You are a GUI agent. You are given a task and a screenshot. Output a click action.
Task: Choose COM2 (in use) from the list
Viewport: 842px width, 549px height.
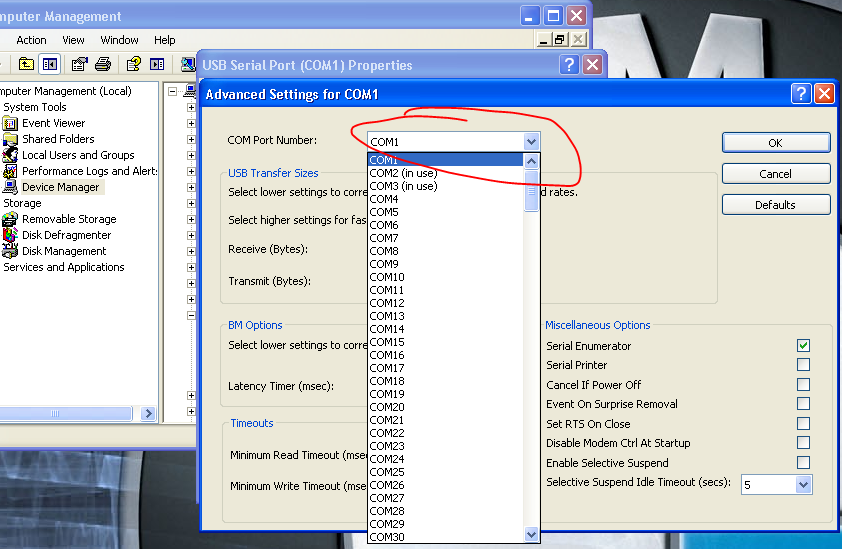click(445, 173)
